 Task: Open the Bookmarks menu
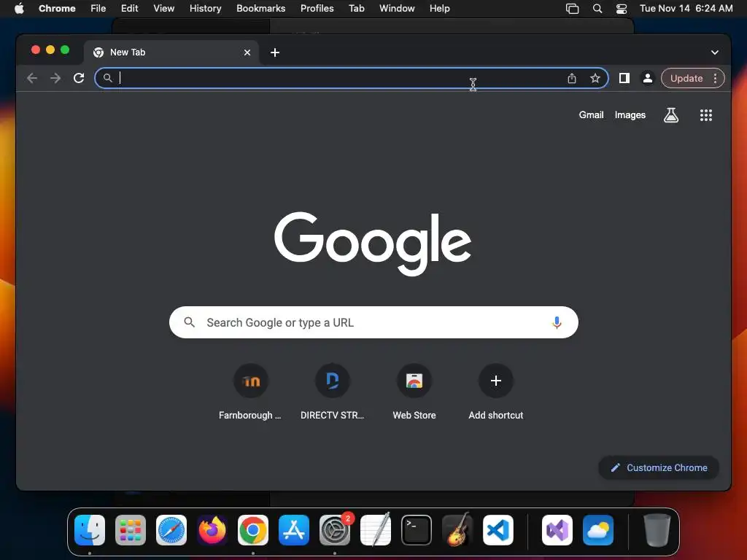click(x=260, y=9)
